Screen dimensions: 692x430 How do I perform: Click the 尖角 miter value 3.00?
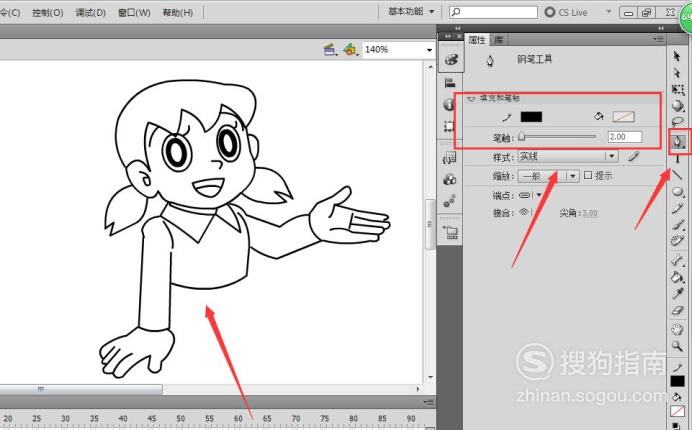click(x=590, y=213)
